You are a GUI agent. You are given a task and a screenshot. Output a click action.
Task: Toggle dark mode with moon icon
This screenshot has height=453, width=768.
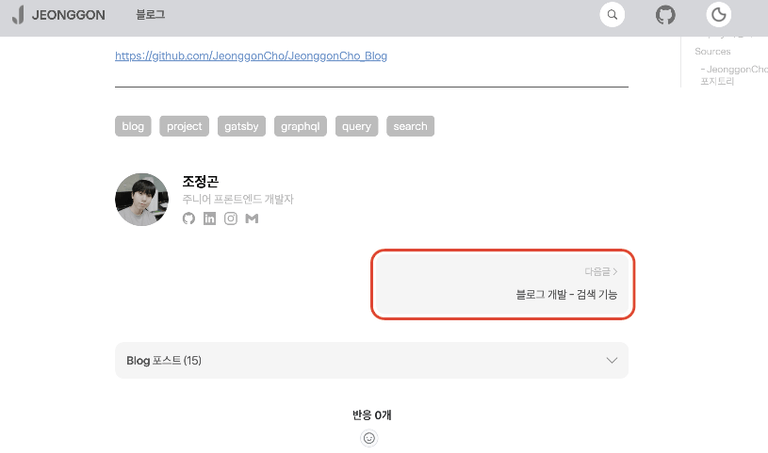719,15
